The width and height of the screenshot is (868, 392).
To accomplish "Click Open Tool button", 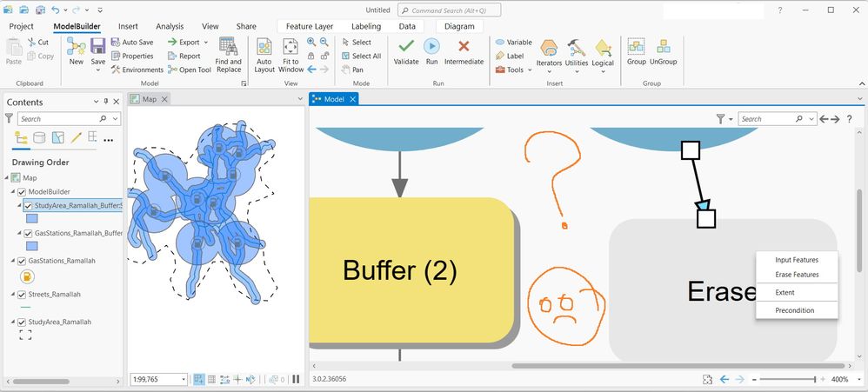I will [190, 70].
